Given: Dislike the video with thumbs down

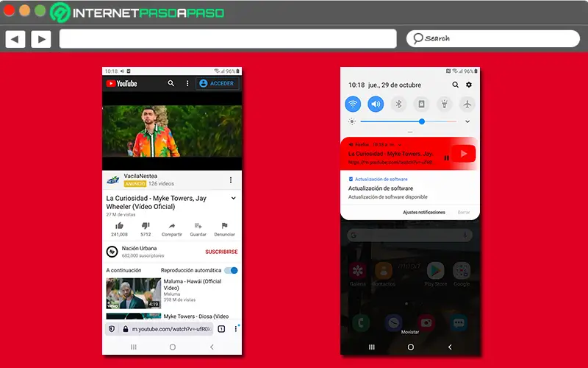Looking at the screenshot, I should coord(146,226).
